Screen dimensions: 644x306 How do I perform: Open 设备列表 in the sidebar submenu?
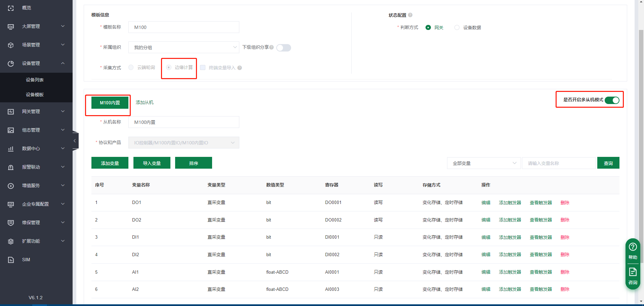click(35, 80)
